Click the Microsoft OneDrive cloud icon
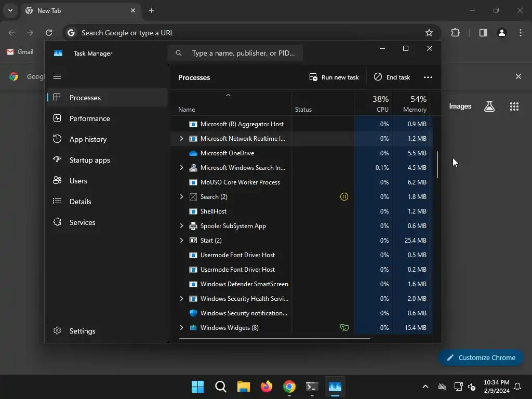The width and height of the screenshot is (532, 399). click(193, 153)
